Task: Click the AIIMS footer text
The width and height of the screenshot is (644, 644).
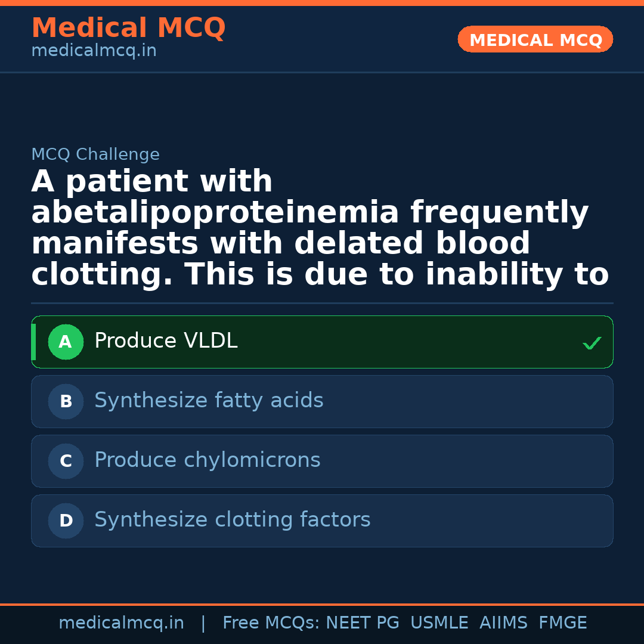Action: 503,623
